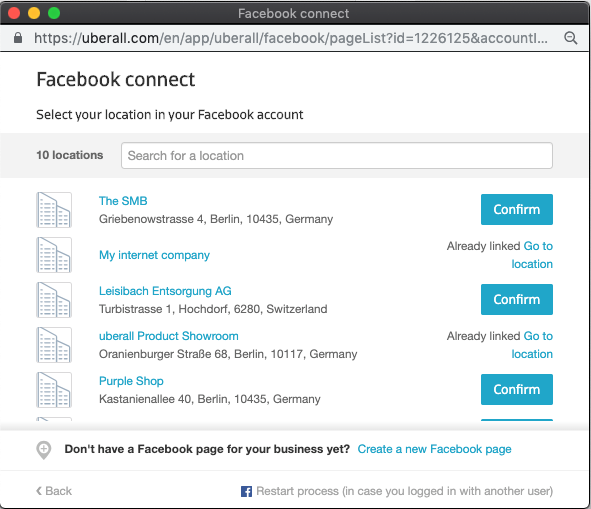
Task: Confirm The SMB location
Action: (517, 210)
